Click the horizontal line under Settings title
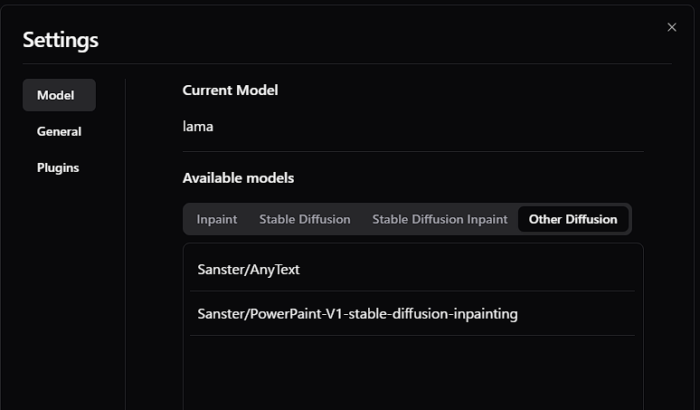700x410 pixels. pyautogui.click(x=348, y=64)
